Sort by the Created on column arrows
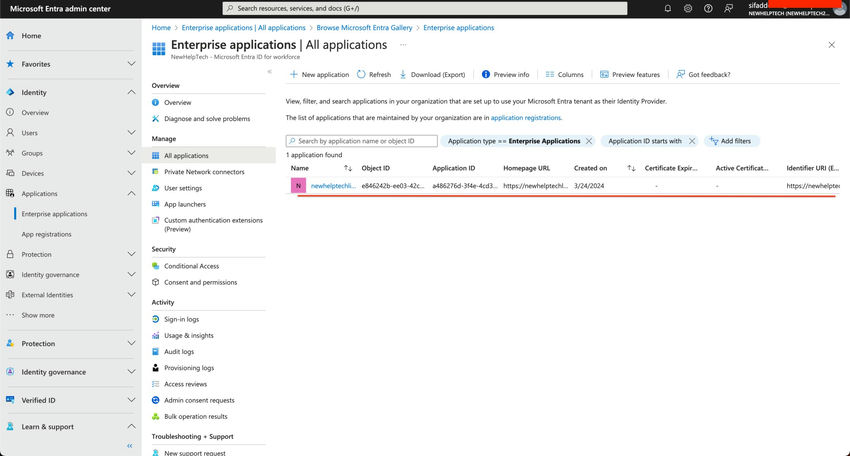Screen dimensions: 850x456 click(x=631, y=168)
